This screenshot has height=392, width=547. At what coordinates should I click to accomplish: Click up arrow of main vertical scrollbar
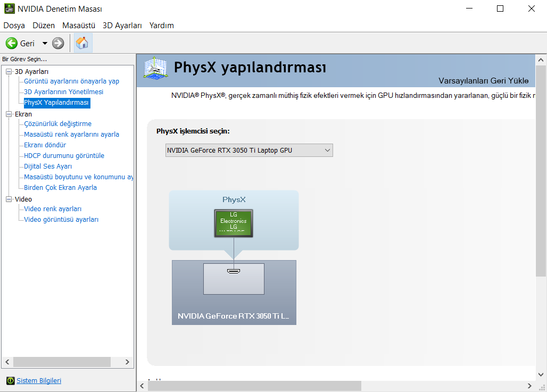coord(541,60)
